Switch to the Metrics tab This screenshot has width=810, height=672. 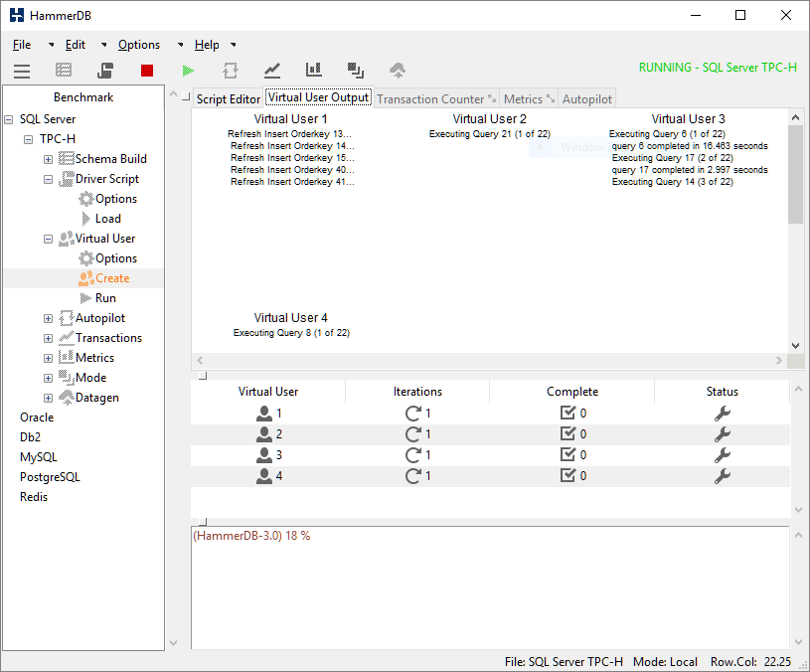[529, 99]
